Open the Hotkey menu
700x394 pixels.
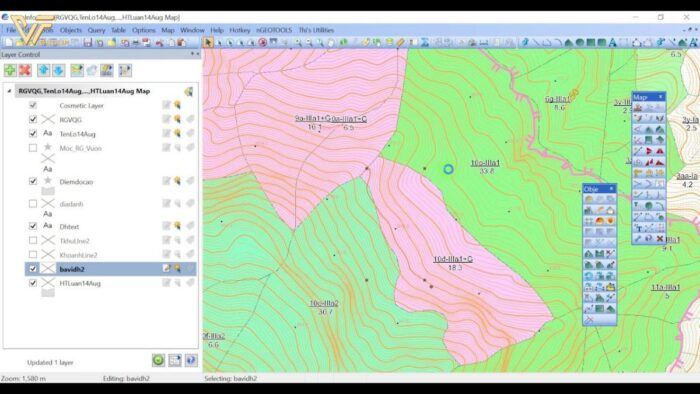point(240,30)
